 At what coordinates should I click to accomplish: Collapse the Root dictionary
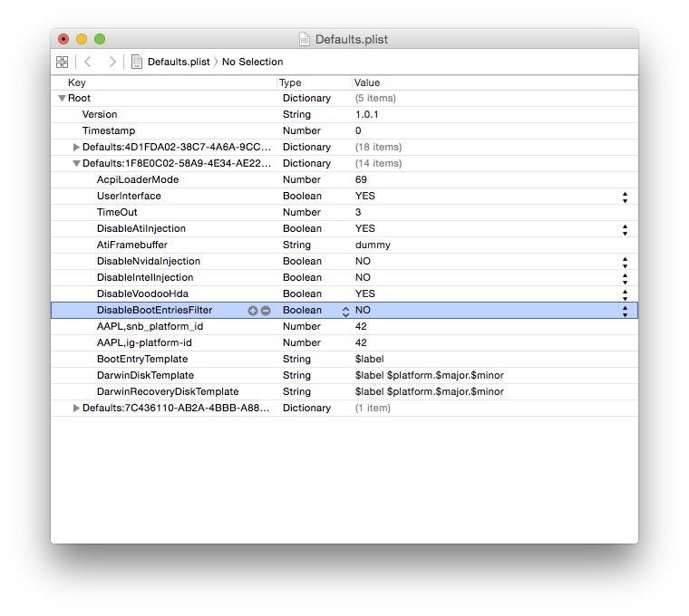[62, 99]
